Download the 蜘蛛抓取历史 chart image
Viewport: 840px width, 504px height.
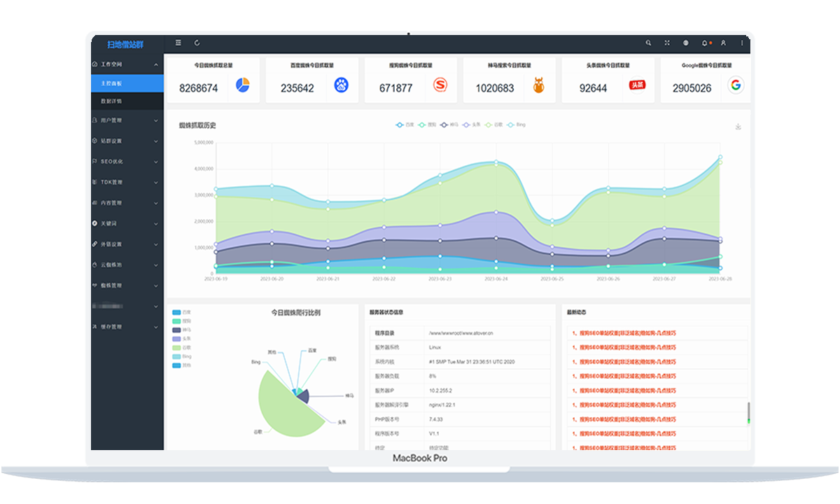(x=738, y=127)
